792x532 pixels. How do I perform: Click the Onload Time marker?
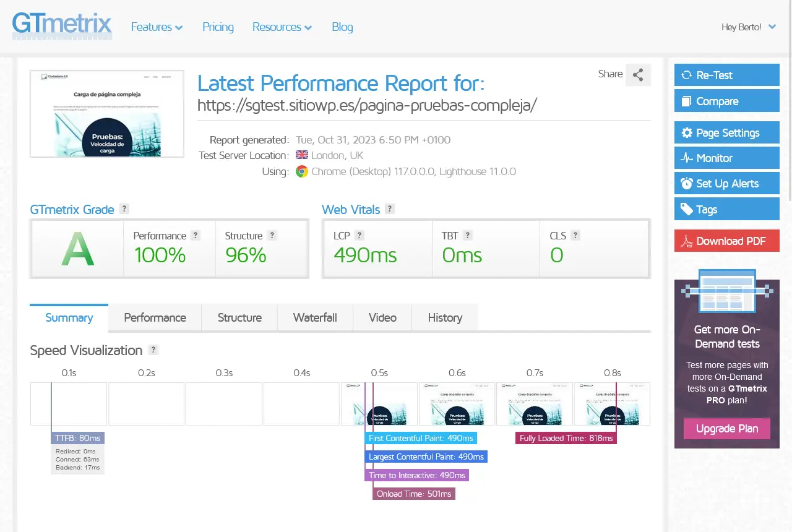coord(414,494)
